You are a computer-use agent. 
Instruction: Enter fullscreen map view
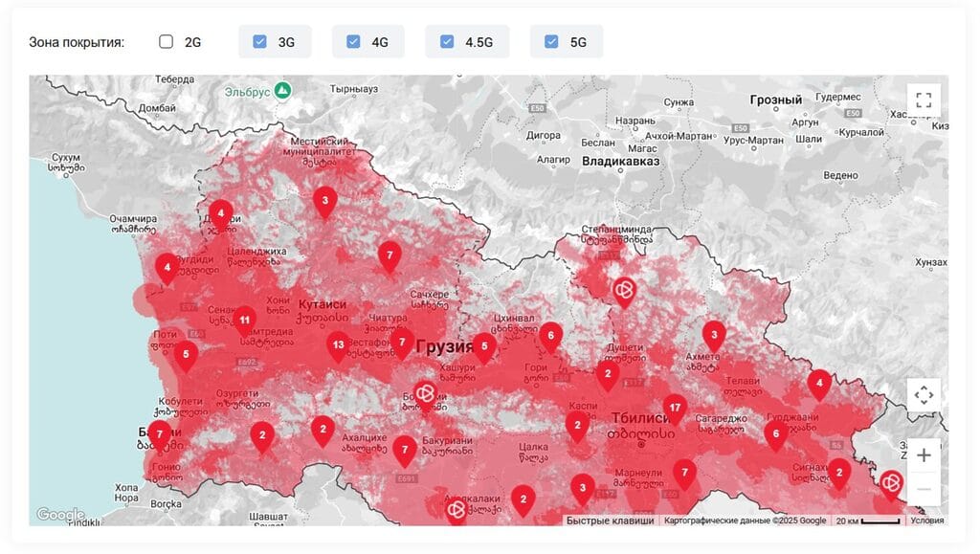[x=924, y=99]
